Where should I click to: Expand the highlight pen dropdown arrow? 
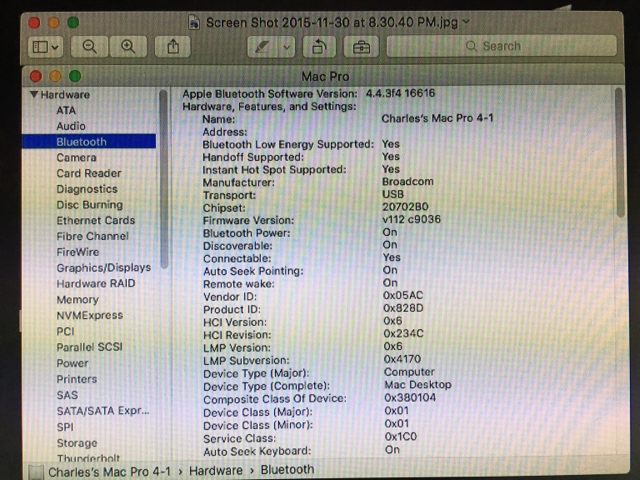pyautogui.click(x=287, y=48)
